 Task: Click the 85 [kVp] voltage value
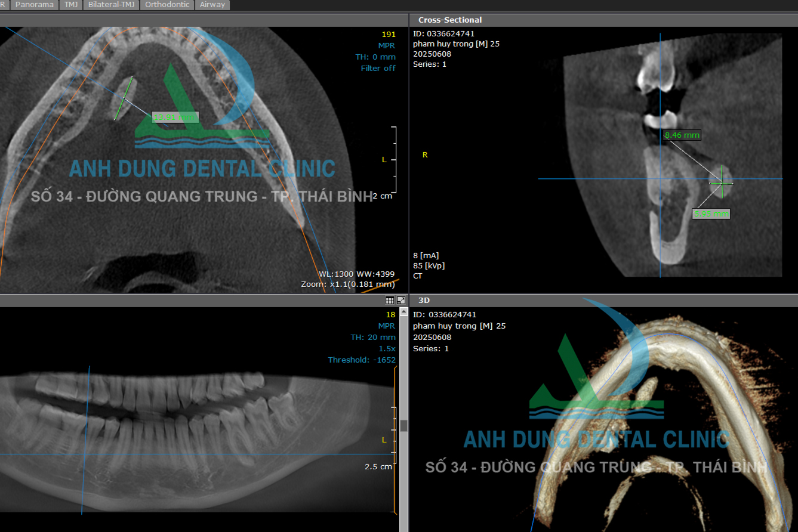[429, 266]
